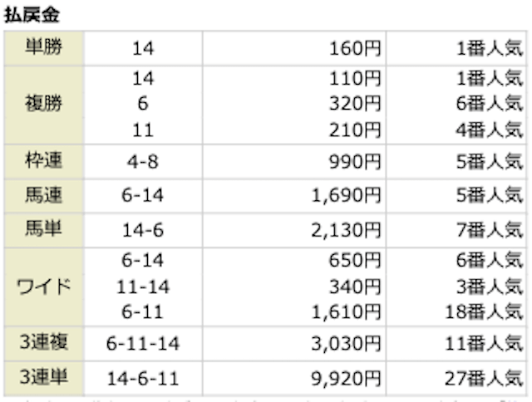Viewport: 532px width, 402px height.
Task: Select the 3連複 row label
Action: click(x=43, y=342)
